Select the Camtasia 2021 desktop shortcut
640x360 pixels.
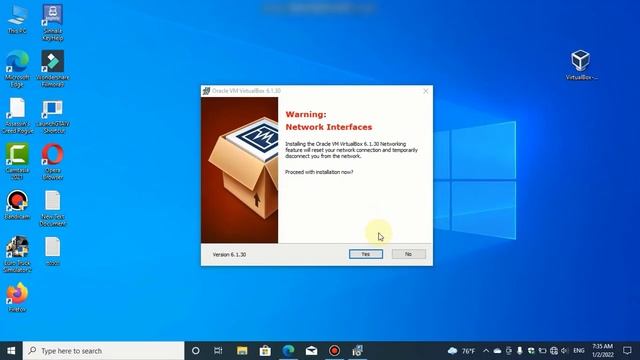(17, 162)
